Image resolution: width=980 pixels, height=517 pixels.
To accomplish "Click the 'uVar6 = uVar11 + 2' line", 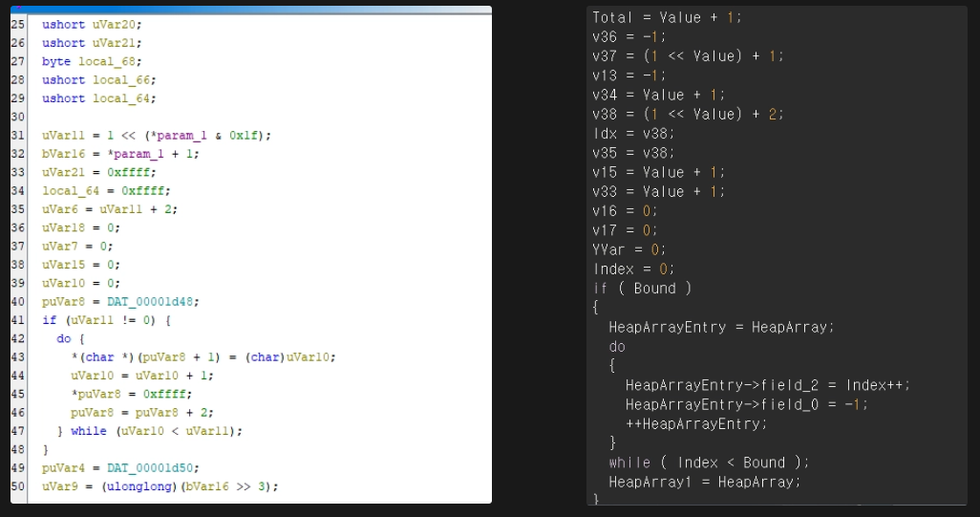I will coord(110,208).
